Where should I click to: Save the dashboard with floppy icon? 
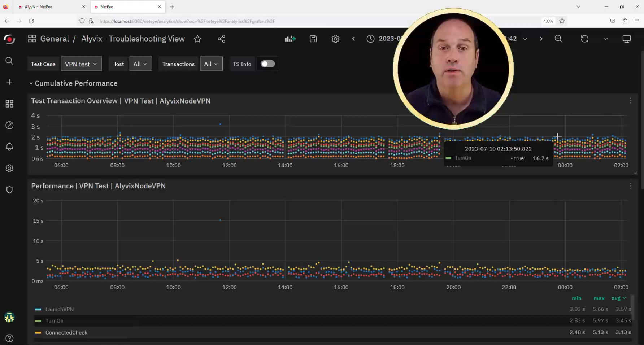pyautogui.click(x=313, y=39)
